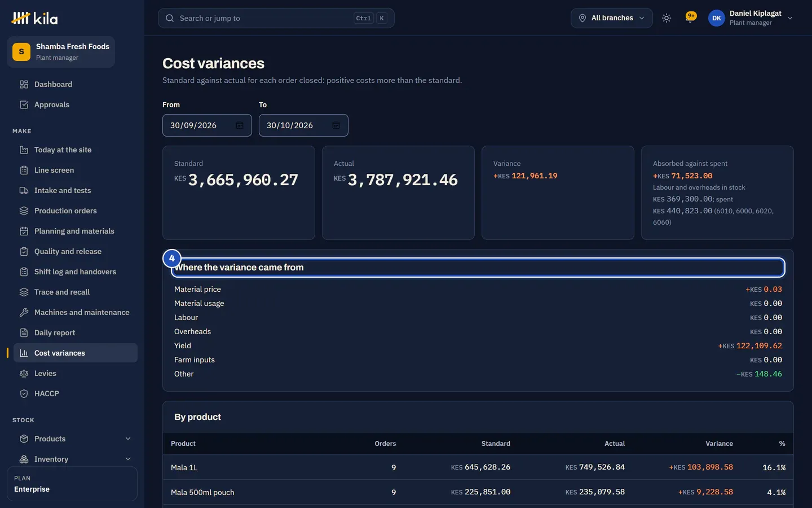The height and width of the screenshot is (508, 812).
Task: Expand the Products sidebar section
Action: (76, 439)
